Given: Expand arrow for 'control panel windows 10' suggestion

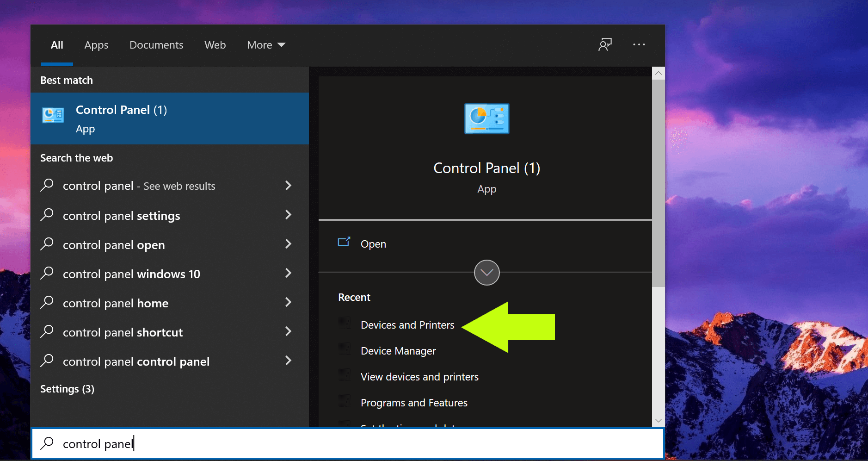Looking at the screenshot, I should (288, 273).
